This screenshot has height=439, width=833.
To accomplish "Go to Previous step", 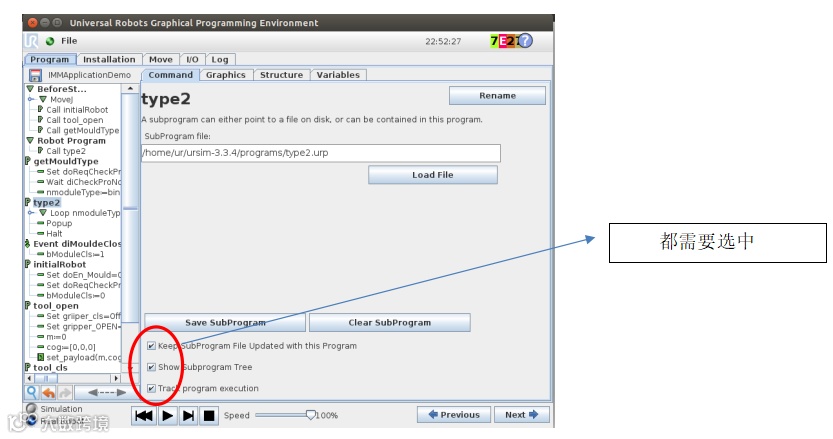I will tap(454, 415).
